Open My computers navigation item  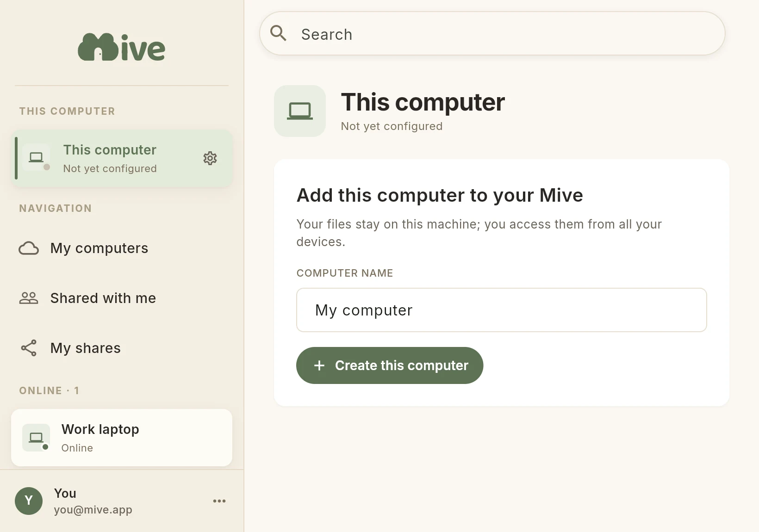coord(121,248)
